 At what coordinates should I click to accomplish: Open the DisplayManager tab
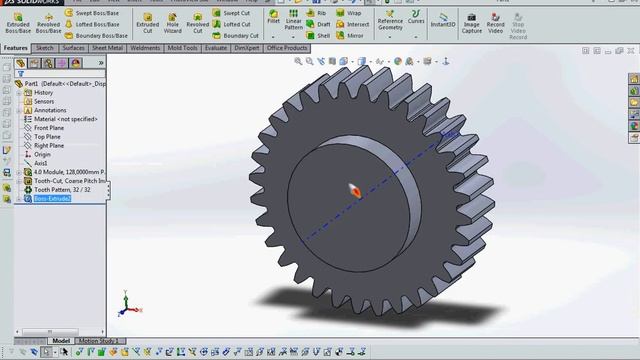click(76, 63)
